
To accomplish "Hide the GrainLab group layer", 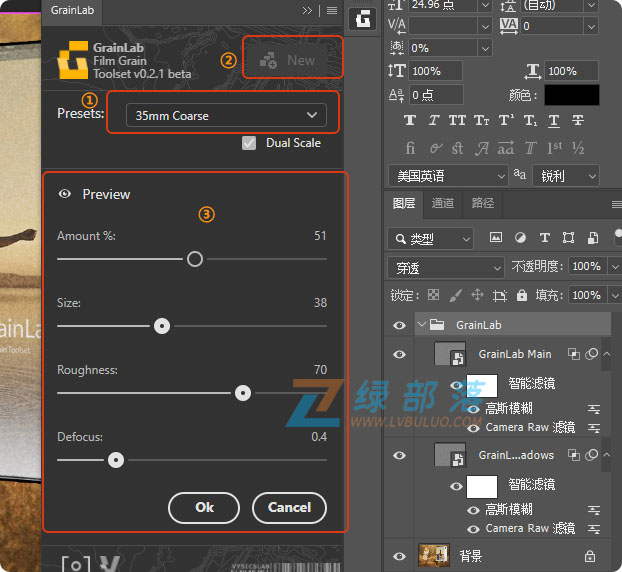I will (399, 325).
